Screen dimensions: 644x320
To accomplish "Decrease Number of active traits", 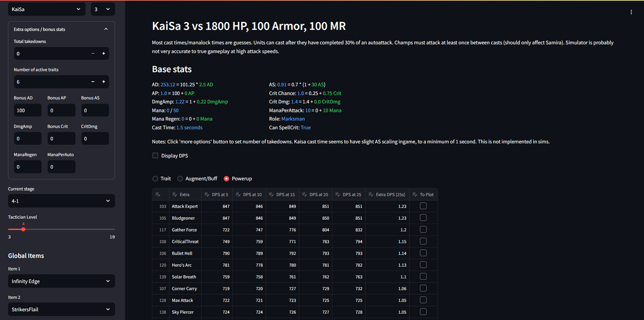I will coord(93,82).
